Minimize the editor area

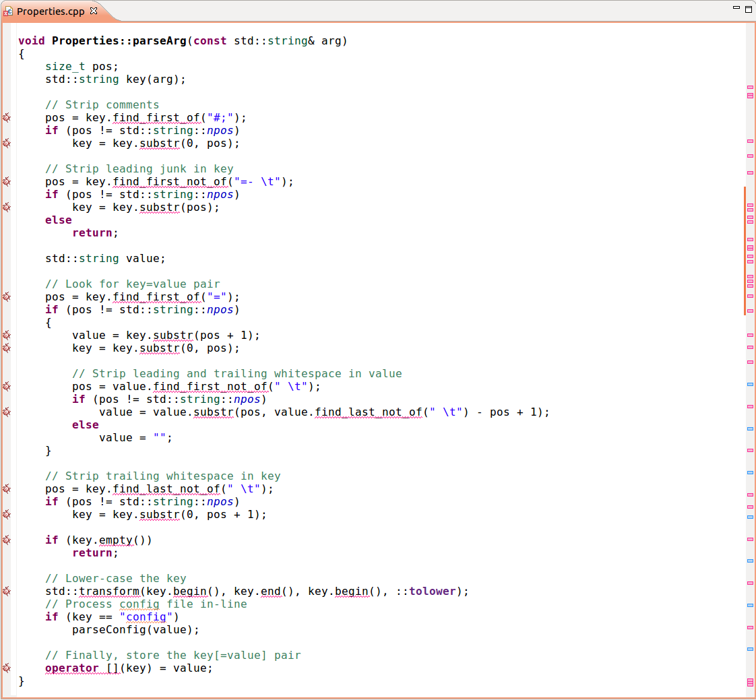(736, 9)
